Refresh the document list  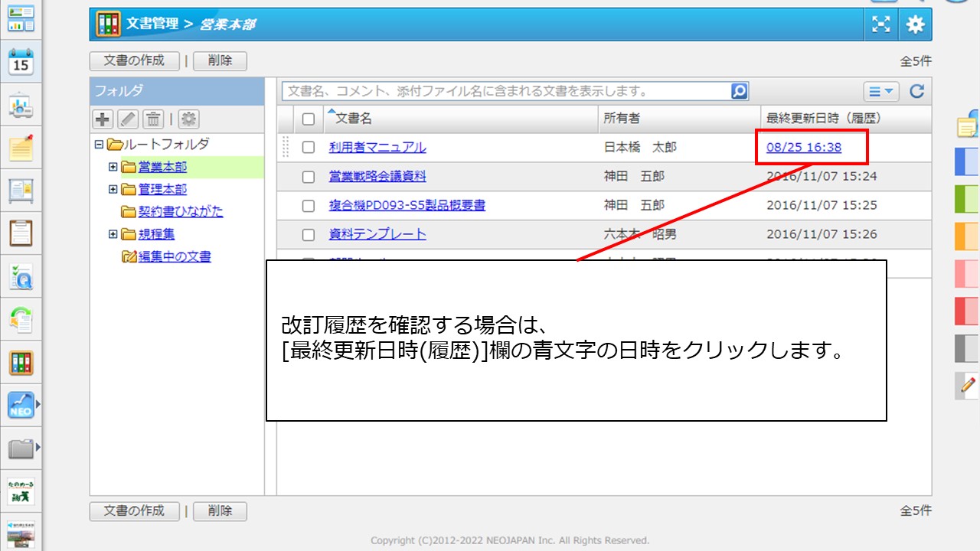click(916, 92)
